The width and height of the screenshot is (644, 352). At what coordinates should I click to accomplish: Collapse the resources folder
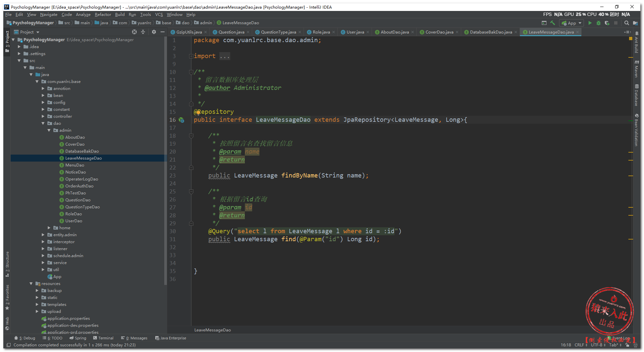(x=31, y=284)
